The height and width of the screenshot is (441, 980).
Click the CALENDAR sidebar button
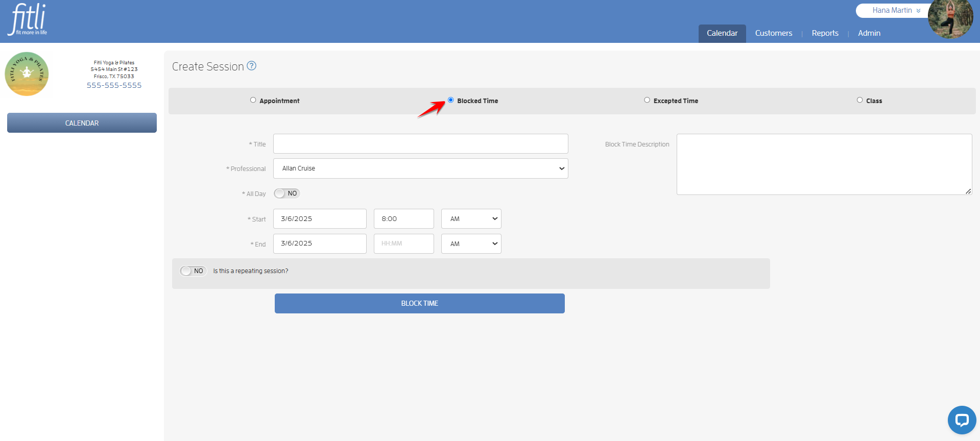pyautogui.click(x=82, y=123)
